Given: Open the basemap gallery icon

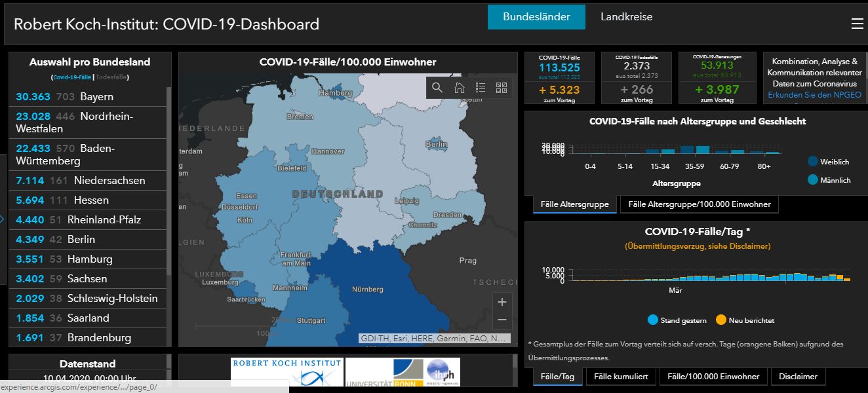Looking at the screenshot, I should [502, 86].
